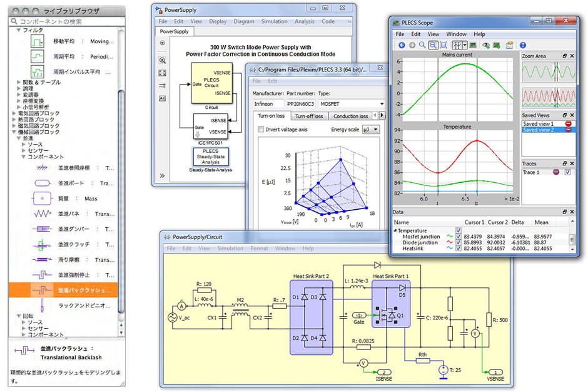Open the Energy scale dropdown

(372, 130)
